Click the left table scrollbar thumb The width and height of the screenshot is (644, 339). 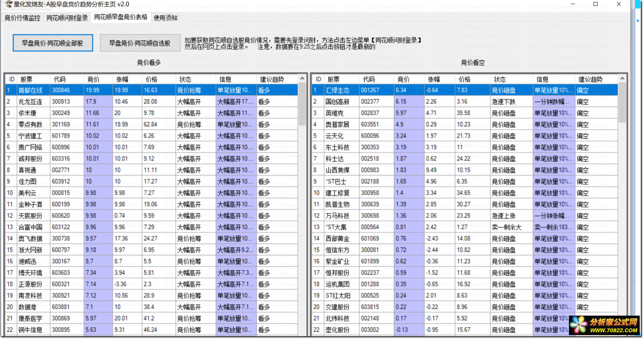(302, 104)
